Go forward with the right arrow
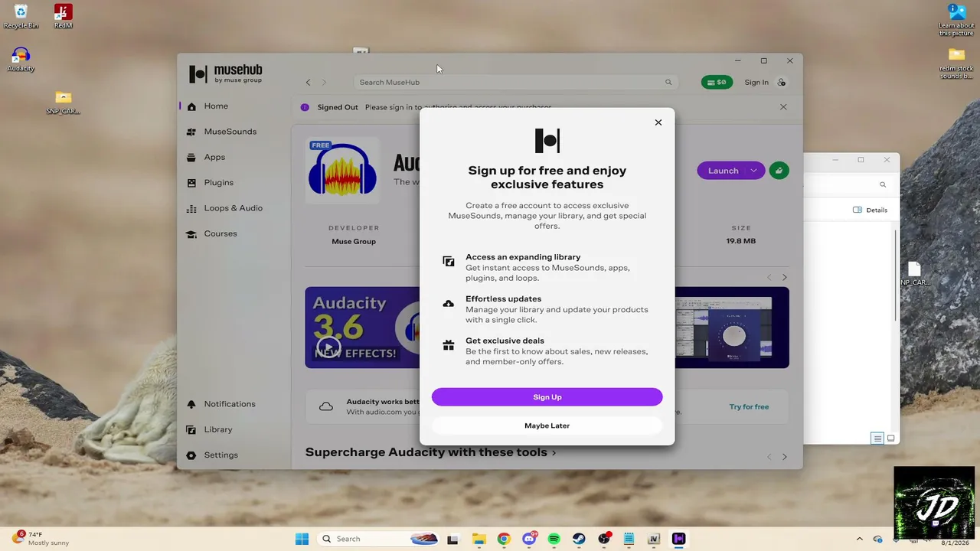980x551 pixels. [324, 83]
